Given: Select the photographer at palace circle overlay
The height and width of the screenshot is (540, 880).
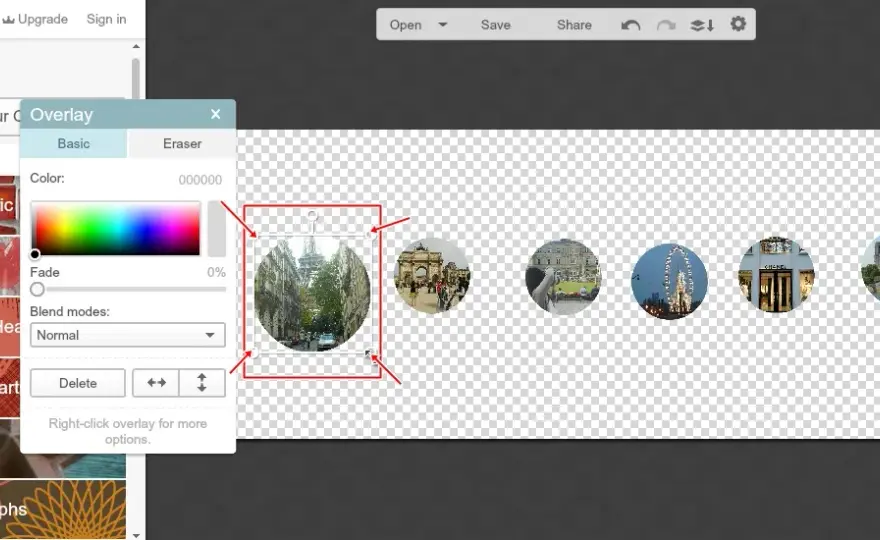Looking at the screenshot, I should tap(563, 276).
